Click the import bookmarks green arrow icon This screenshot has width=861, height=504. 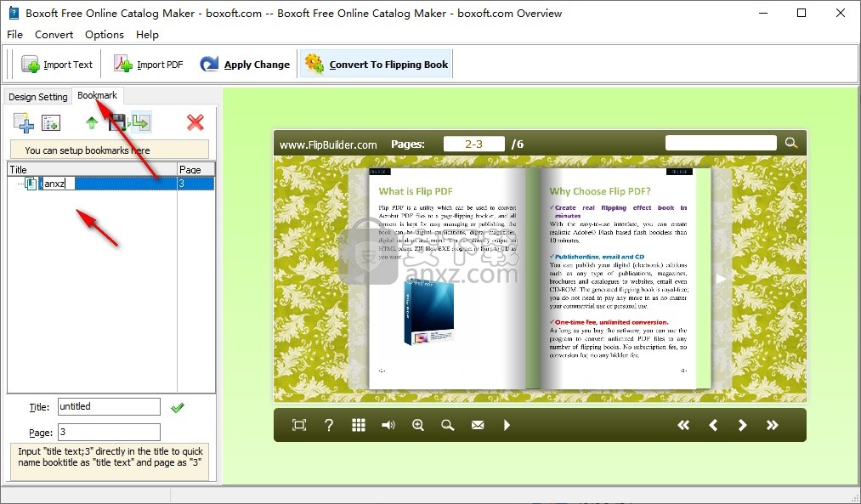[x=141, y=122]
